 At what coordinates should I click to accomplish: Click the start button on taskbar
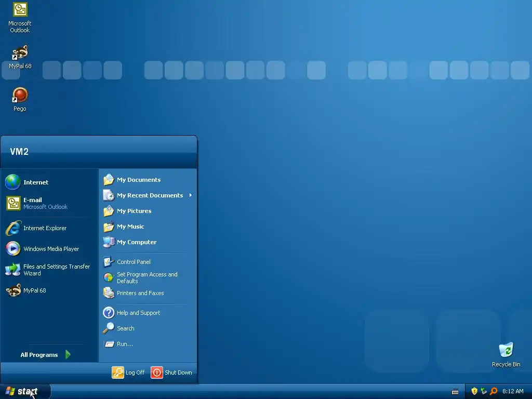(x=25, y=391)
